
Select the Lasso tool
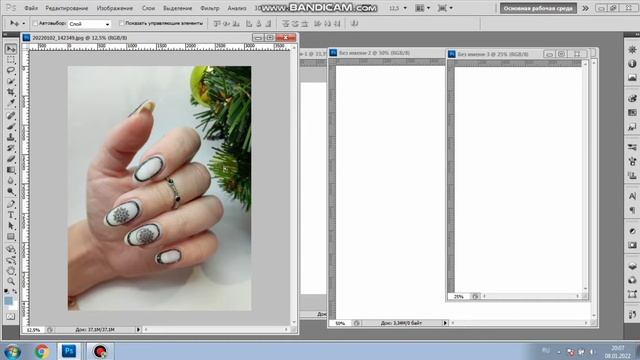(x=11, y=71)
